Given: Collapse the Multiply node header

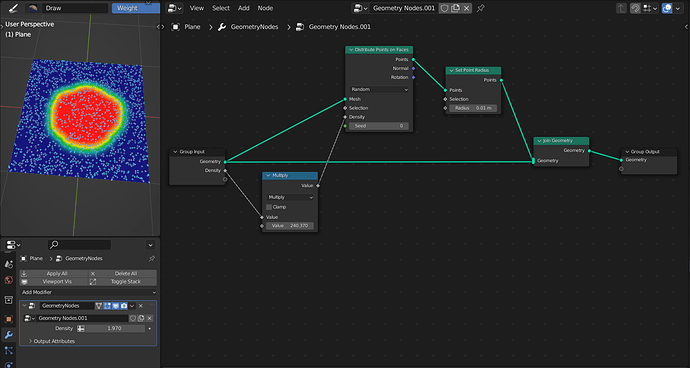Looking at the screenshot, I should (x=268, y=175).
